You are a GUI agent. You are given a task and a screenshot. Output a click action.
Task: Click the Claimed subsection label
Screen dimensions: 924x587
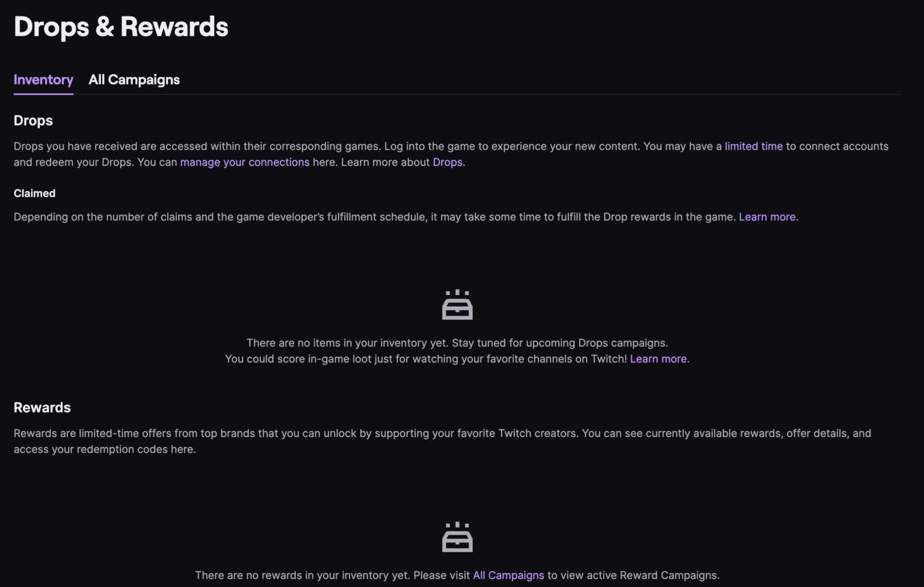coord(34,193)
